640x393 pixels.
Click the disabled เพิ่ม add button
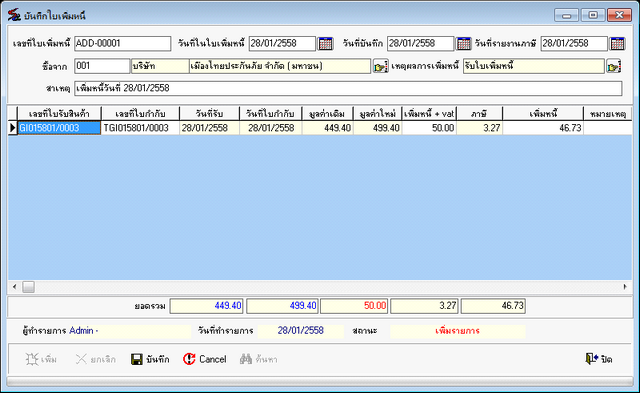pyautogui.click(x=41, y=359)
